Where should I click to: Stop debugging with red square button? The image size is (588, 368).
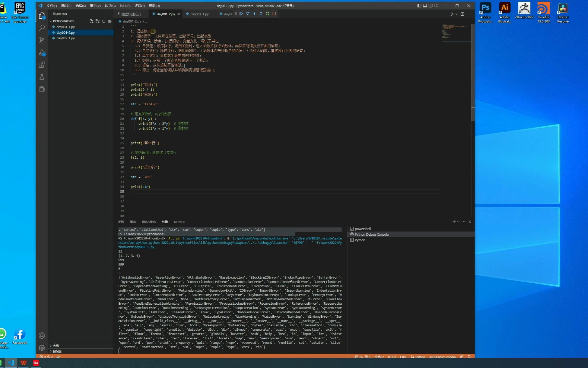pos(274,14)
